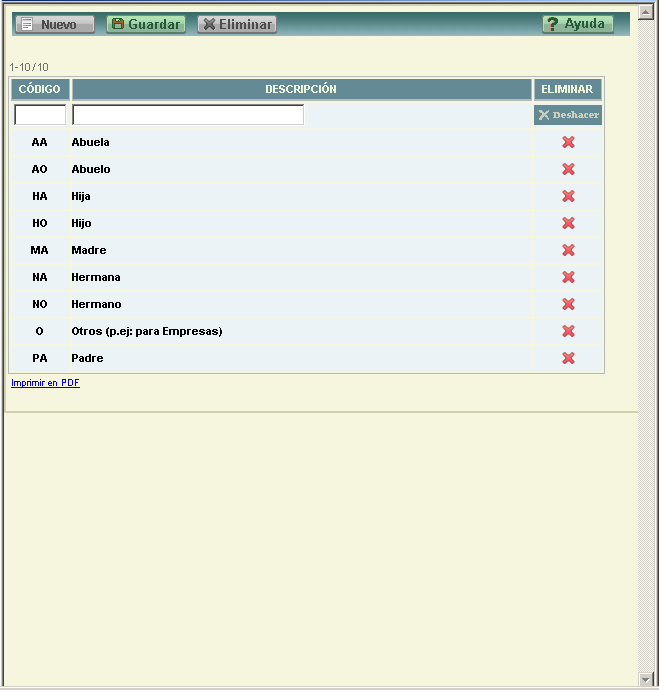The image size is (660, 690).
Task: Delete the Madre row via red X icon
Action: pyautogui.click(x=568, y=250)
